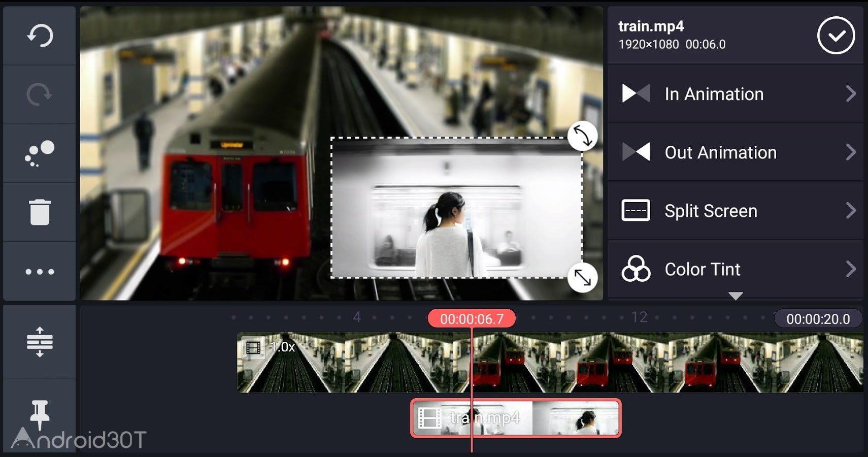Click the 1920×1080 00:06.0 clip info
This screenshot has width=868, height=457.
pyautogui.click(x=672, y=45)
